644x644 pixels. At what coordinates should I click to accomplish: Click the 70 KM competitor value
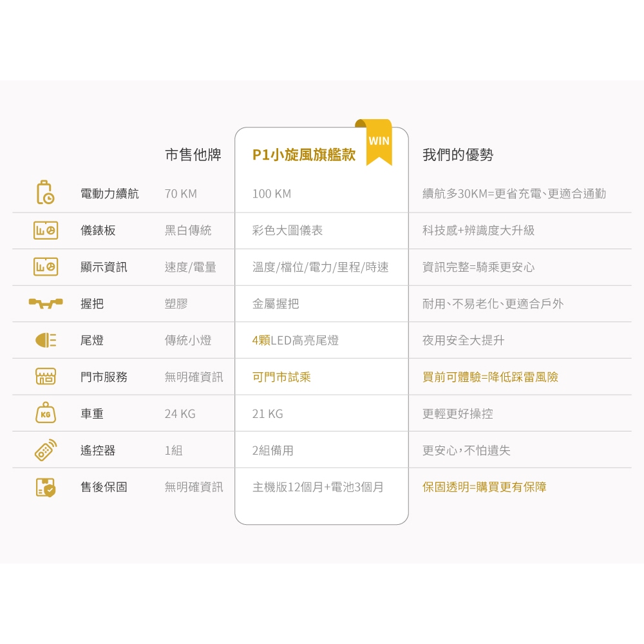(181, 193)
